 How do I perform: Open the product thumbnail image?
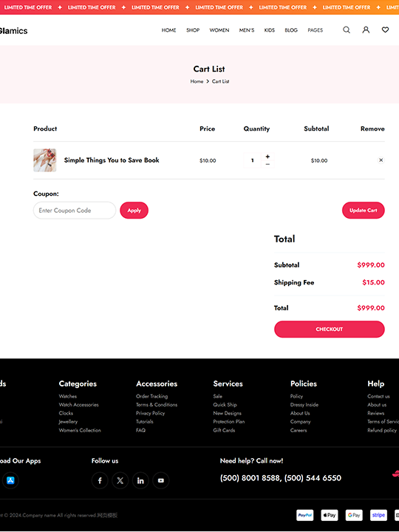coord(45,160)
